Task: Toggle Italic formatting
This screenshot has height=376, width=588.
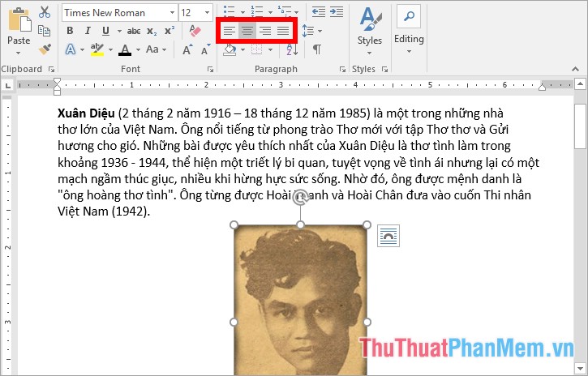Action: tap(88, 31)
